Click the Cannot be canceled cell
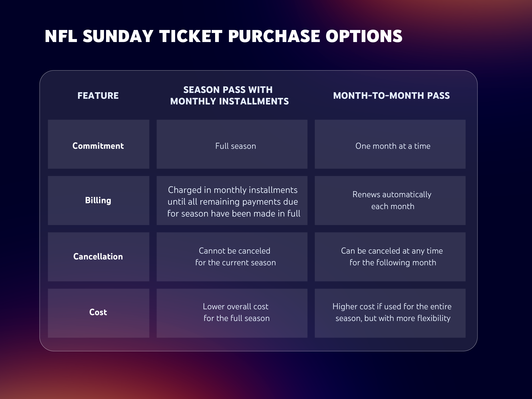 pyautogui.click(x=235, y=257)
